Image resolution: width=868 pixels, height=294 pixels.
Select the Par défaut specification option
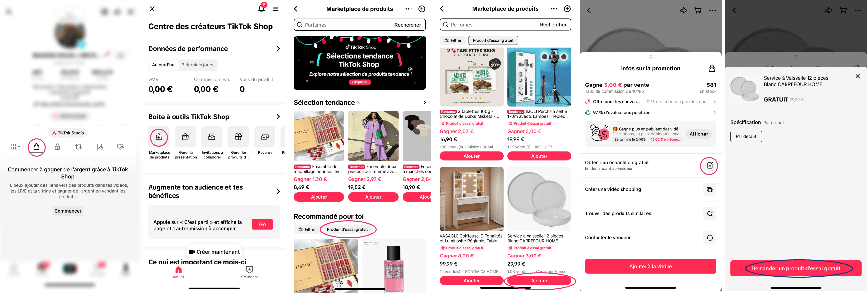pos(746,136)
